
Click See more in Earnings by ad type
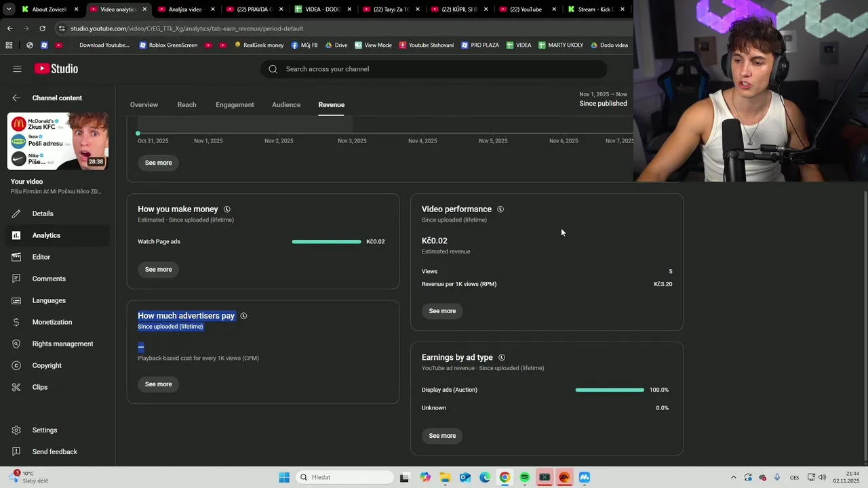[442, 436]
